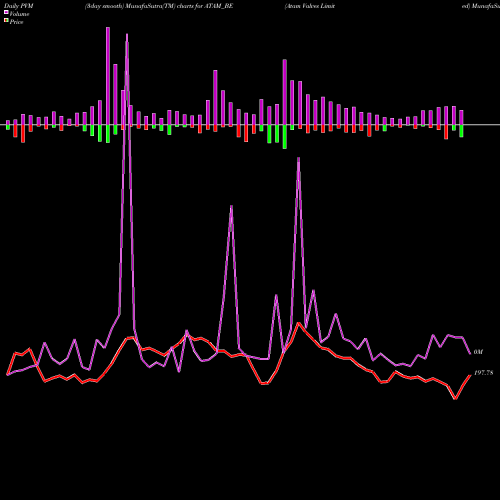
Task: Click the "0M" volume value label
Action: tap(478, 352)
